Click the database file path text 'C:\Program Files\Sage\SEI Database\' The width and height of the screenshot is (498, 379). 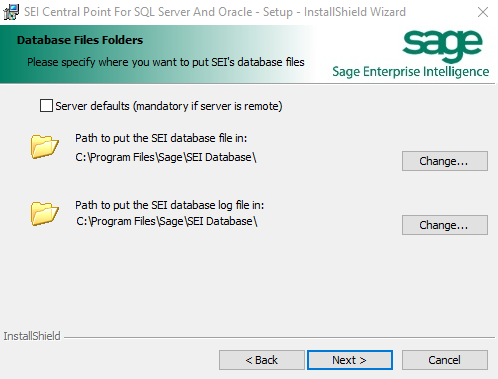point(166,157)
